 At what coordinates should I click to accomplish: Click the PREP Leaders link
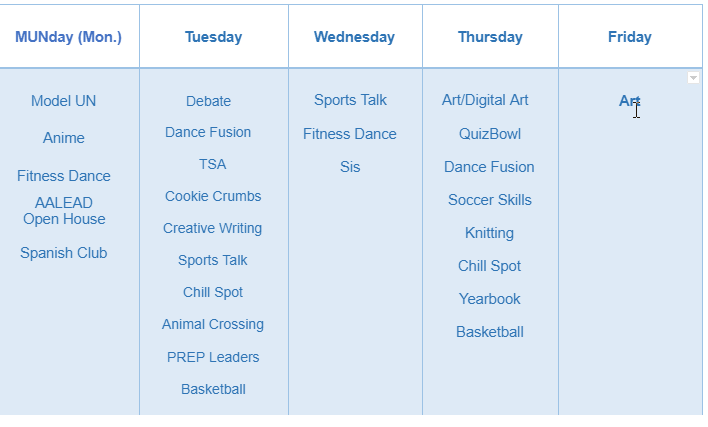pyautogui.click(x=213, y=357)
